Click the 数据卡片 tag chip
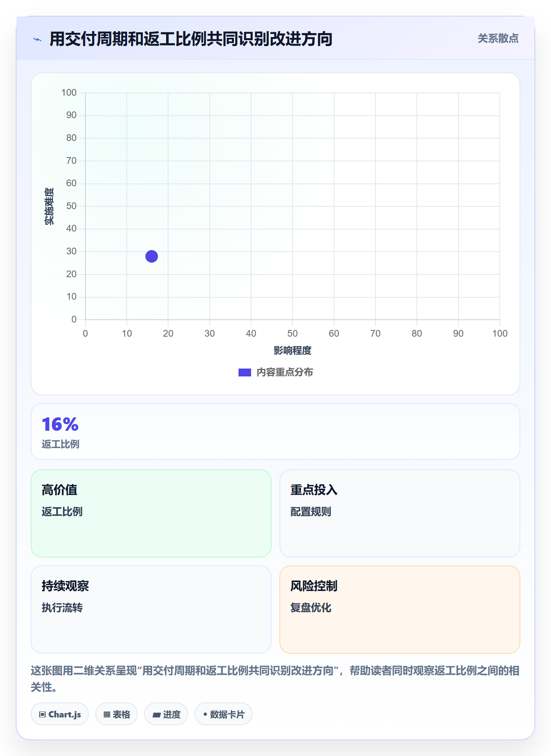551x756 pixels. pyautogui.click(x=224, y=714)
